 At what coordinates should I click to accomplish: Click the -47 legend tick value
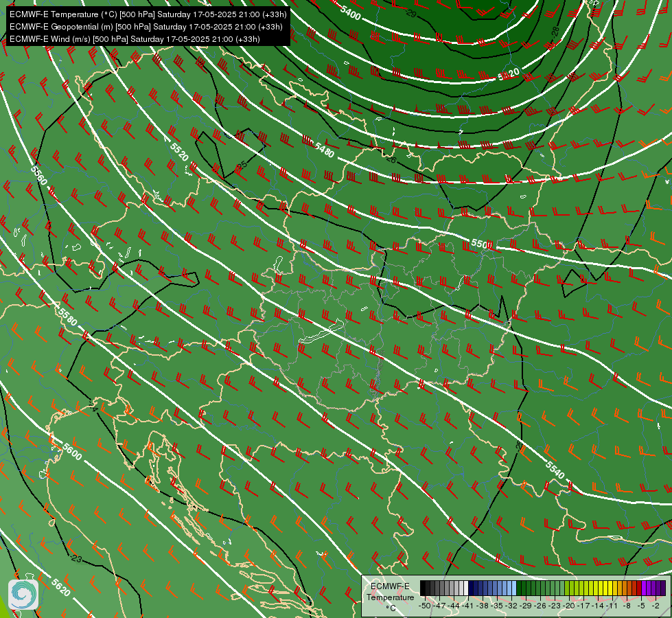tap(439, 606)
